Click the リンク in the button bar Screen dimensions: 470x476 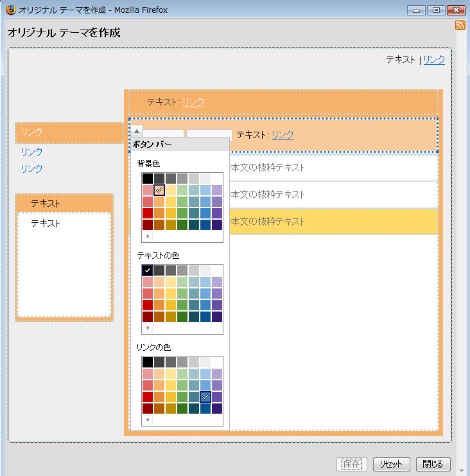click(283, 135)
